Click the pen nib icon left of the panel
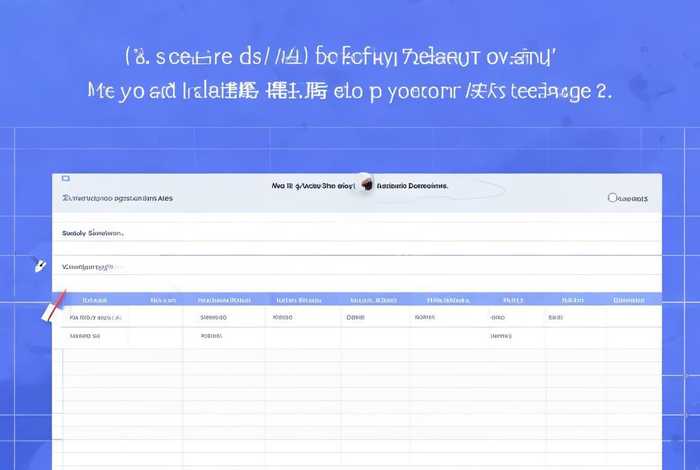 (x=40, y=265)
